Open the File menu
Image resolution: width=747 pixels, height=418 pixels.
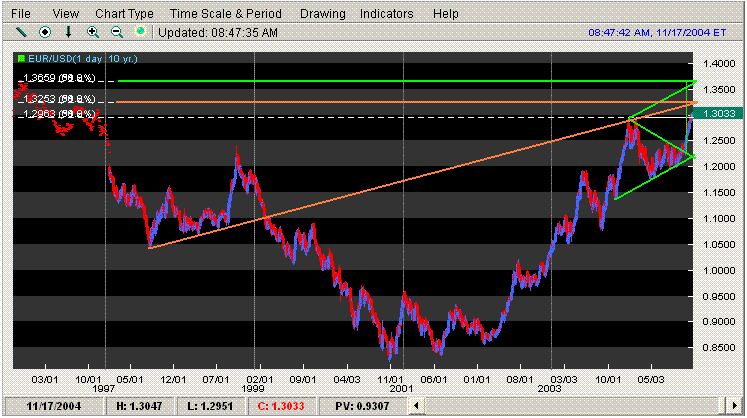(20, 14)
